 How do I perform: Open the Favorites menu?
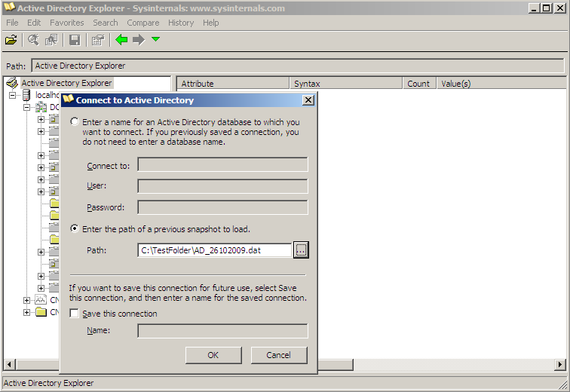67,23
